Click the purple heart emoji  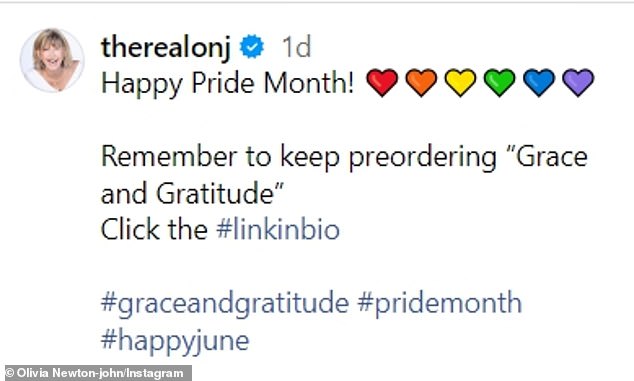578,83
